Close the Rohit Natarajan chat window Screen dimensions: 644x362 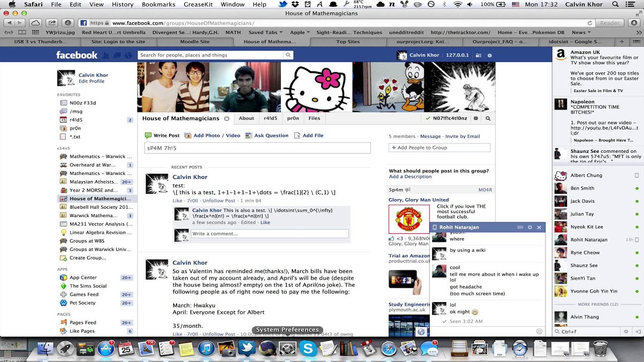539,227
